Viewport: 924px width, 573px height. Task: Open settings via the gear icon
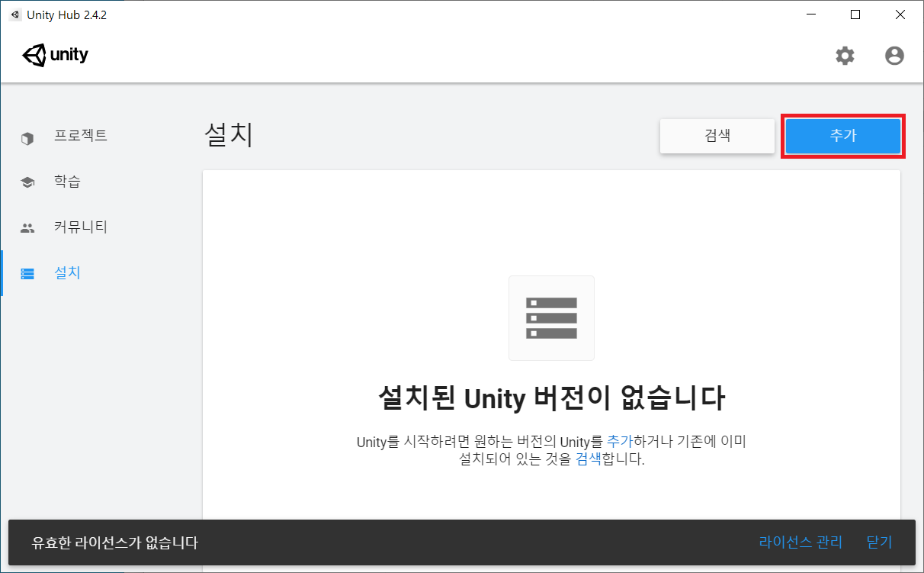click(845, 56)
